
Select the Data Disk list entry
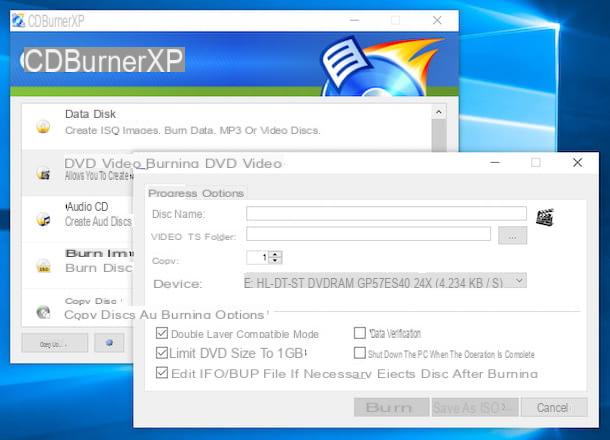coord(226,127)
